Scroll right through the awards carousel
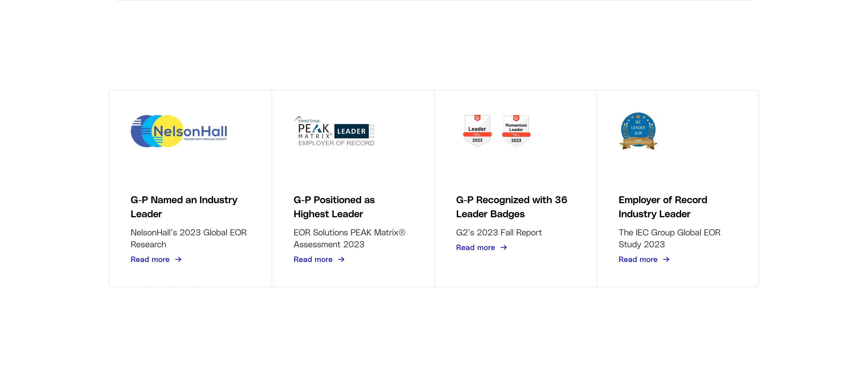This screenshot has width=868, height=376. 758,188
